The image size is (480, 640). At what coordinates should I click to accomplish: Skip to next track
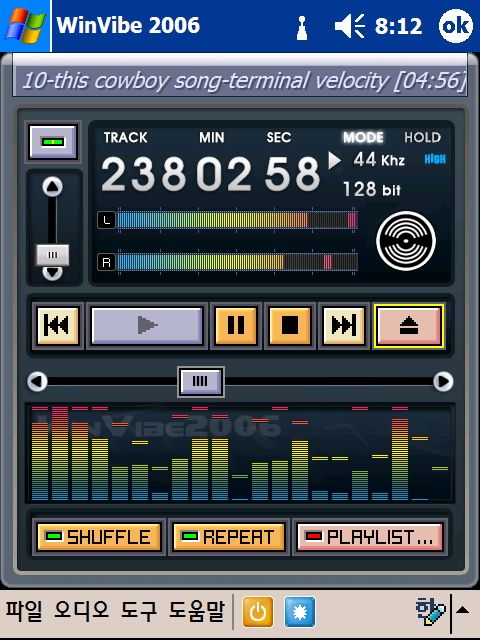point(344,325)
